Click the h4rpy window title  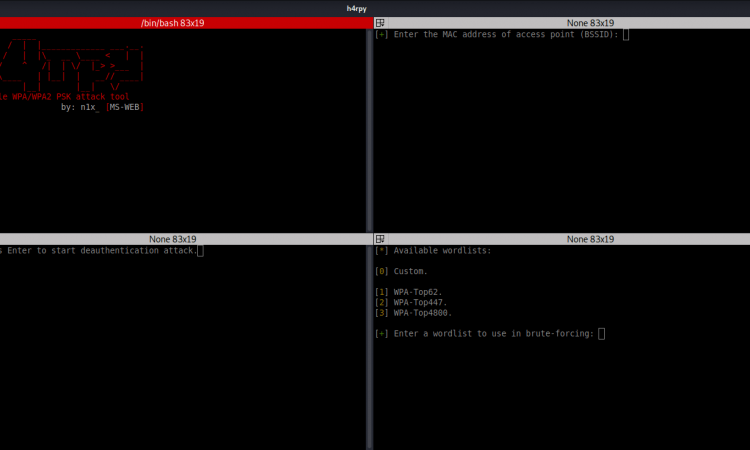point(356,9)
